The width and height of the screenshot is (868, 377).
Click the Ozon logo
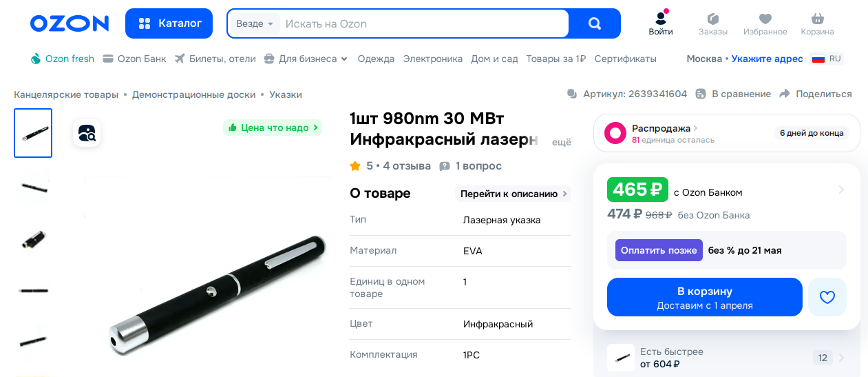coord(70,23)
